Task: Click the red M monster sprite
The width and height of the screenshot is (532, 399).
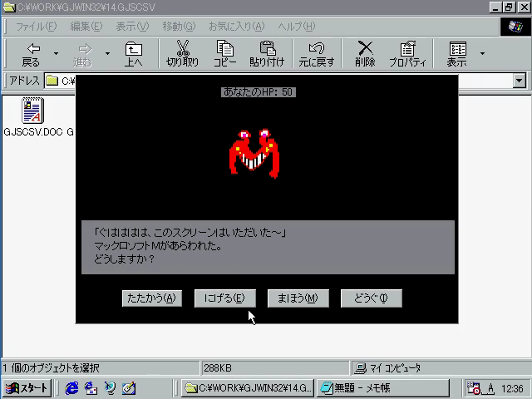Action: tap(254, 153)
